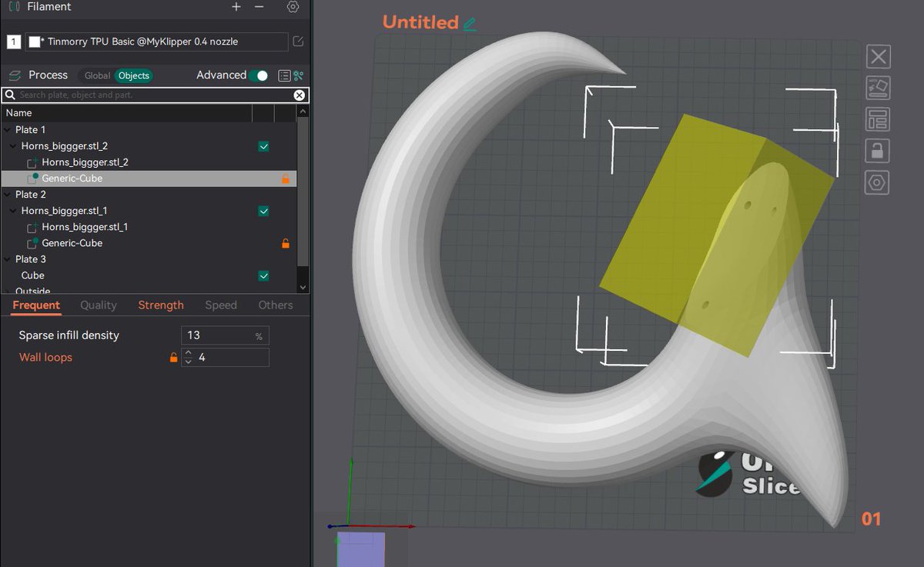Open the Frequent settings tab
The height and width of the screenshot is (567, 924).
click(x=36, y=305)
